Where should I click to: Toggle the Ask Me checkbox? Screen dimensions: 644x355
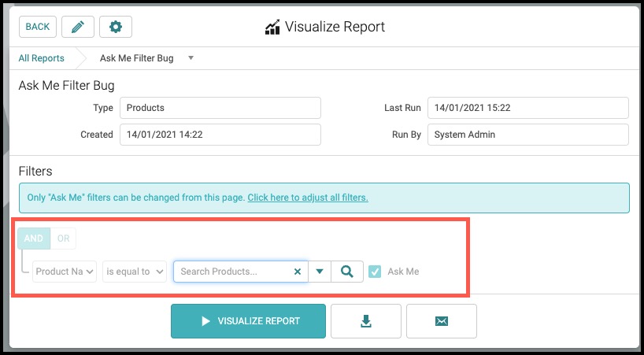tap(375, 272)
